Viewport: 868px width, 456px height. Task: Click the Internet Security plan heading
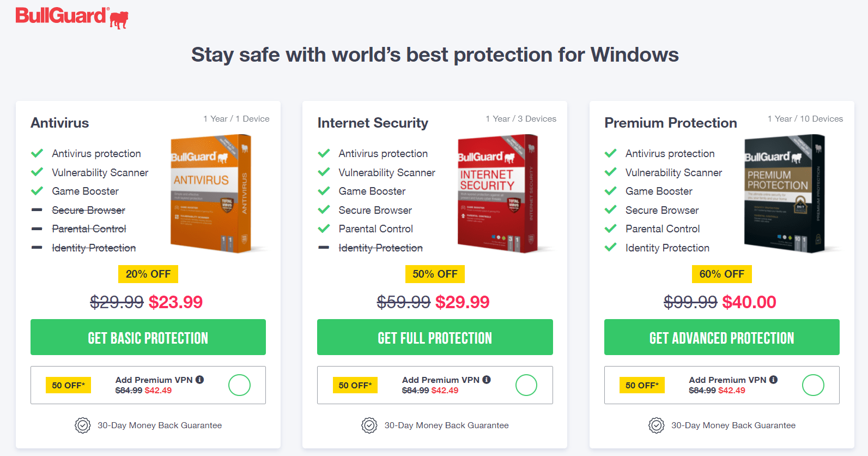pyautogui.click(x=373, y=123)
